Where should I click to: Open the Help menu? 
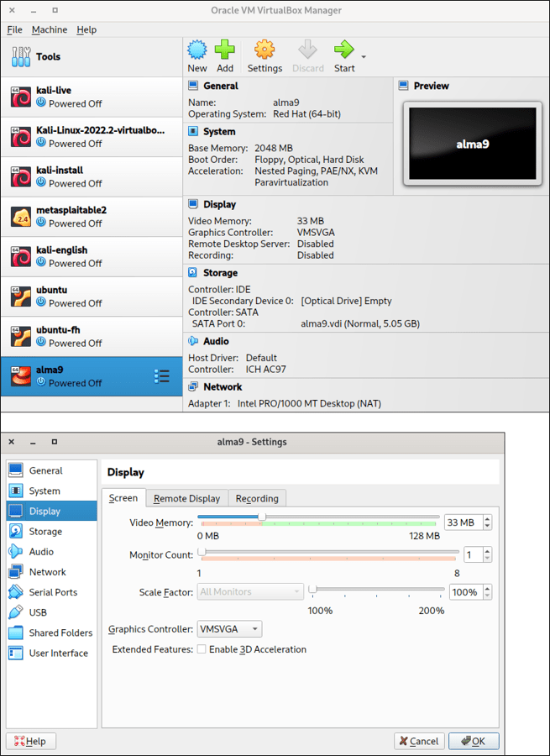coord(86,30)
